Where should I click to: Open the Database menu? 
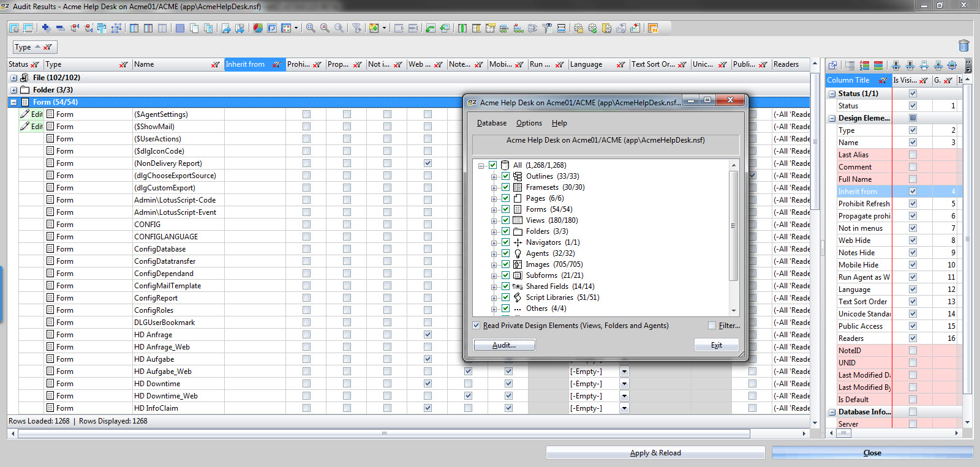click(x=492, y=123)
